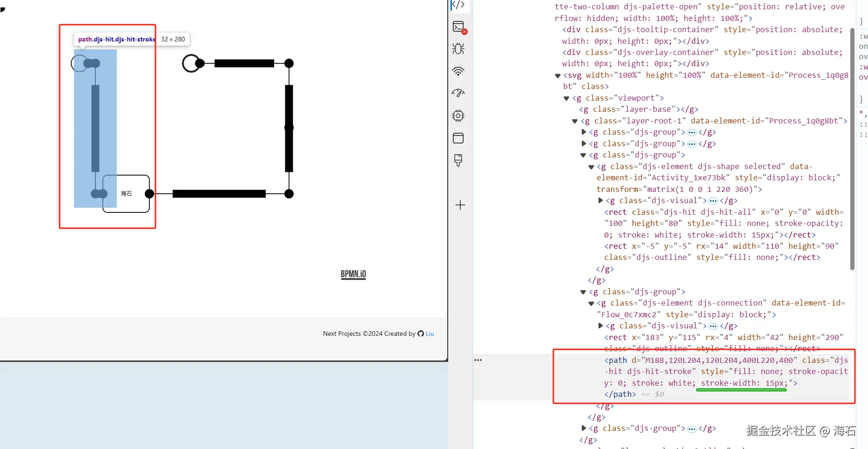Viewport: 868px width, 449px height.
Task: Select the g class="layer-root-1" line
Action: (x=714, y=121)
